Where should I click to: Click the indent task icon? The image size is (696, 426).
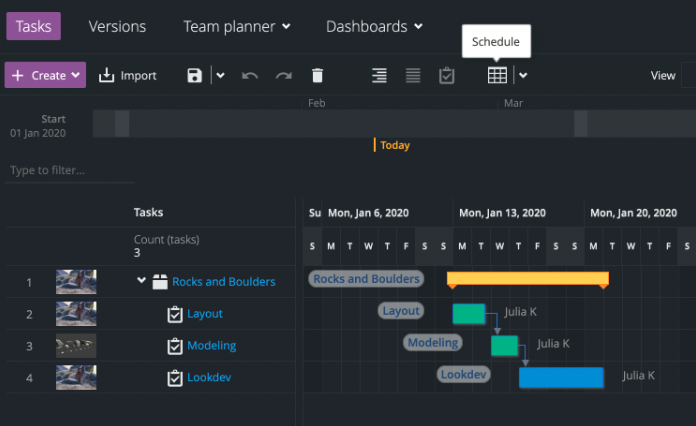pos(379,76)
